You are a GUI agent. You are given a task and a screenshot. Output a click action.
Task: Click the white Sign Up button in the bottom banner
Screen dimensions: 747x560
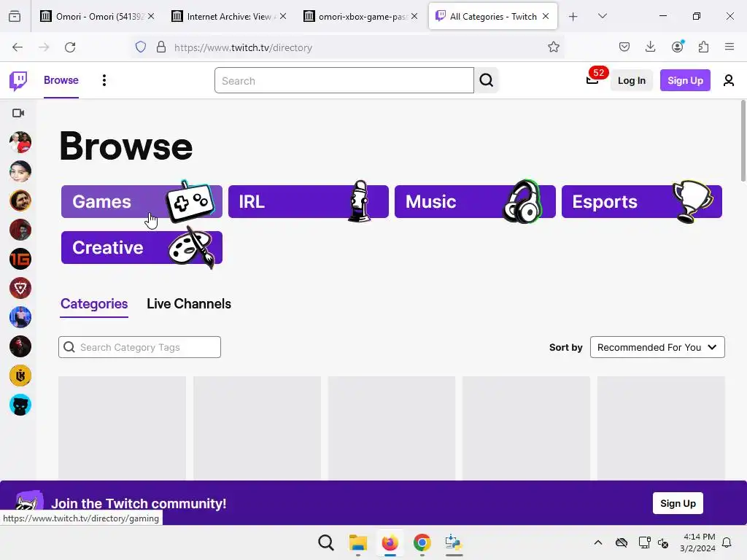click(678, 503)
